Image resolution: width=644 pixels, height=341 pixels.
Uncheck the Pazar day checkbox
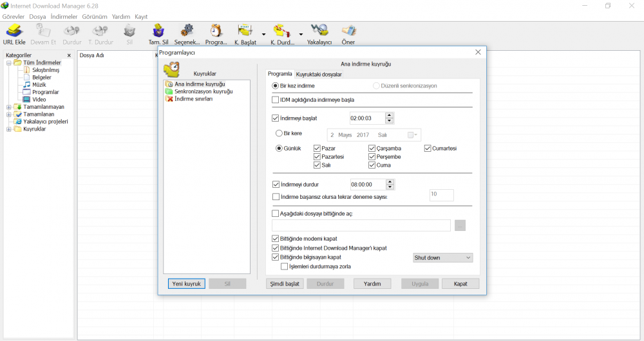coord(317,149)
